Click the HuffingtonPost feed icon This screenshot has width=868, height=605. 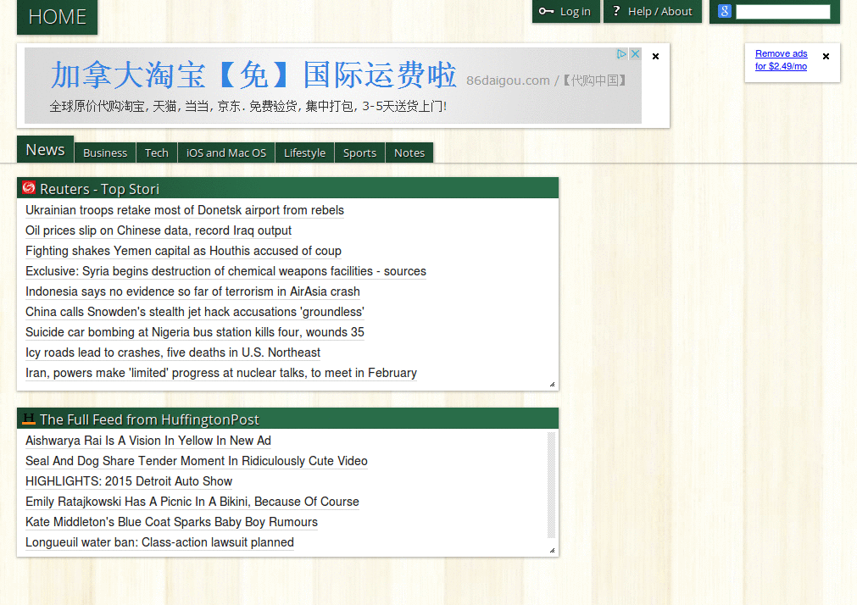pos(29,419)
